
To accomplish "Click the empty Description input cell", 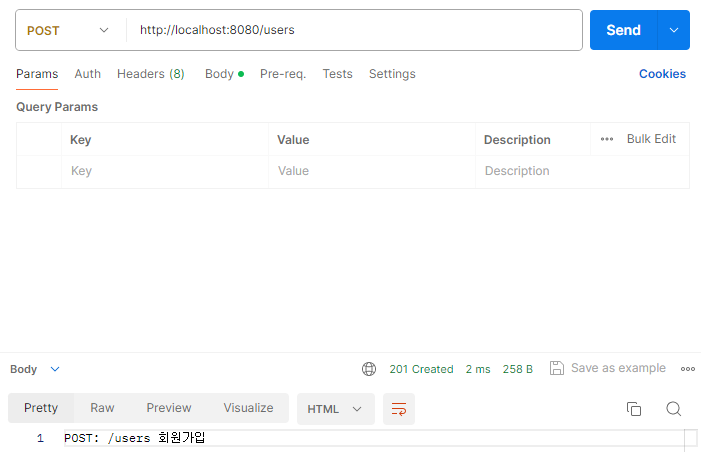I will 583,171.
